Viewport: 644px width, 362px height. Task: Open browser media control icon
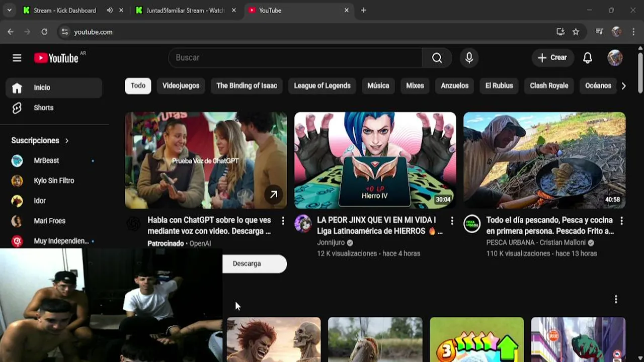click(599, 32)
